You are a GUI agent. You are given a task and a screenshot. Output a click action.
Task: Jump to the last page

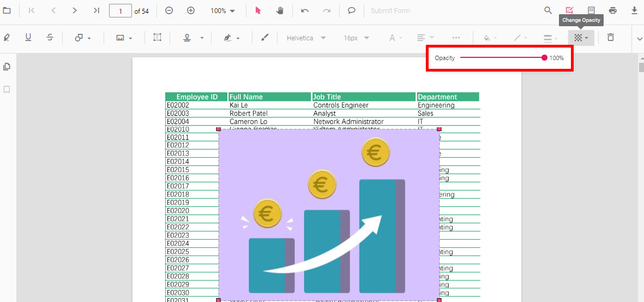click(97, 10)
